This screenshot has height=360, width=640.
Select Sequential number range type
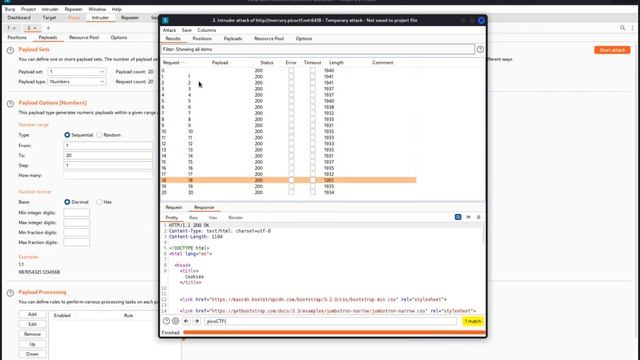pos(67,135)
